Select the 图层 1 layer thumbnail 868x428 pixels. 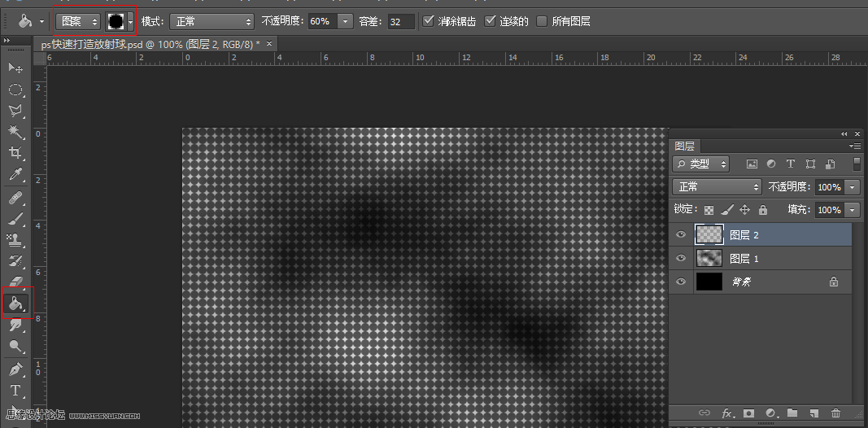tap(709, 258)
